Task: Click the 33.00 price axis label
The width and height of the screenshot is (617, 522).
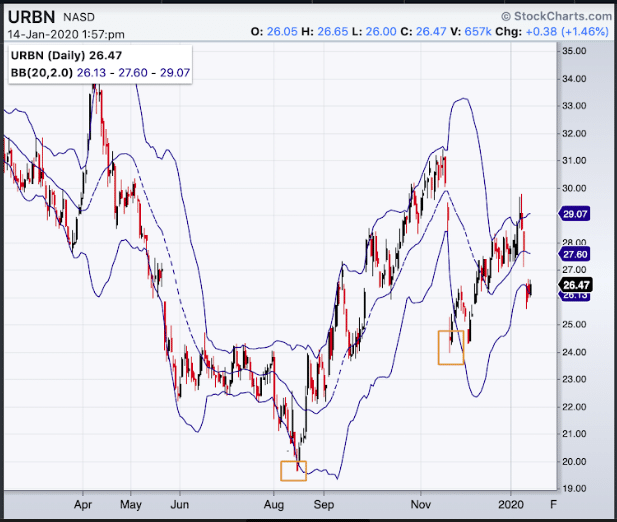Action: point(574,106)
